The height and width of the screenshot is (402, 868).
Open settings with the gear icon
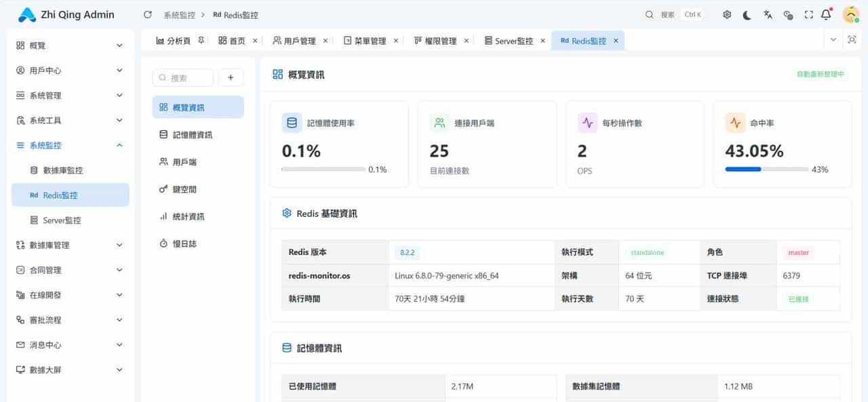726,14
